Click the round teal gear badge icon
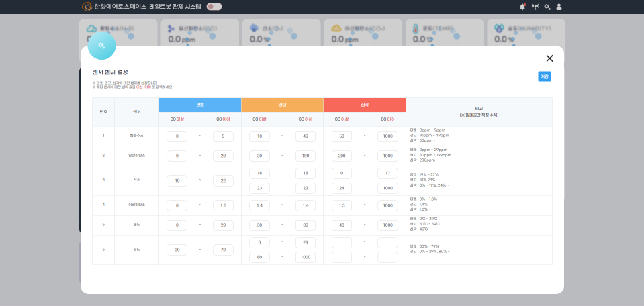The width and height of the screenshot is (644, 306). click(x=102, y=46)
